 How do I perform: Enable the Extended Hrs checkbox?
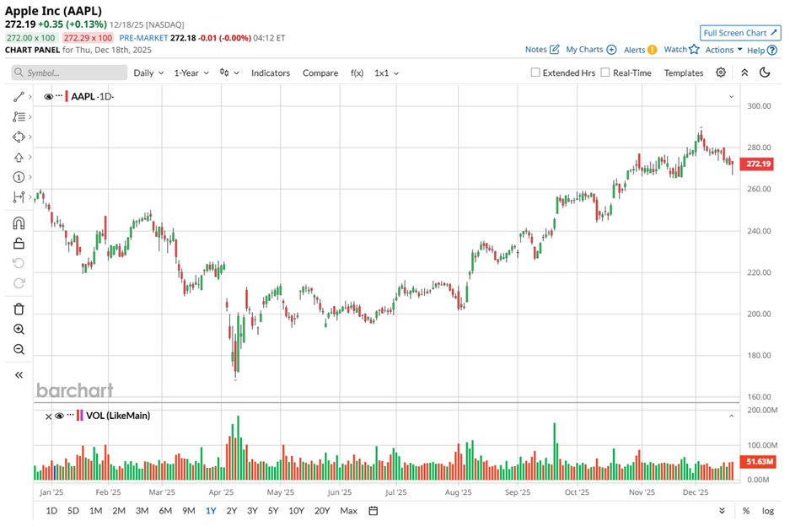click(x=535, y=73)
